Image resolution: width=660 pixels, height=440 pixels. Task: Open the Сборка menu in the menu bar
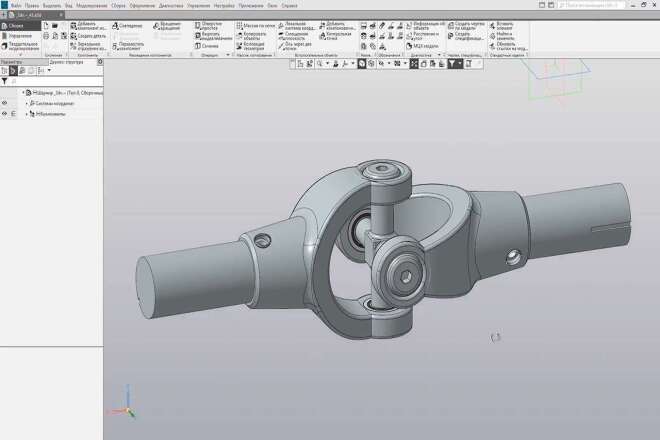[x=118, y=6]
